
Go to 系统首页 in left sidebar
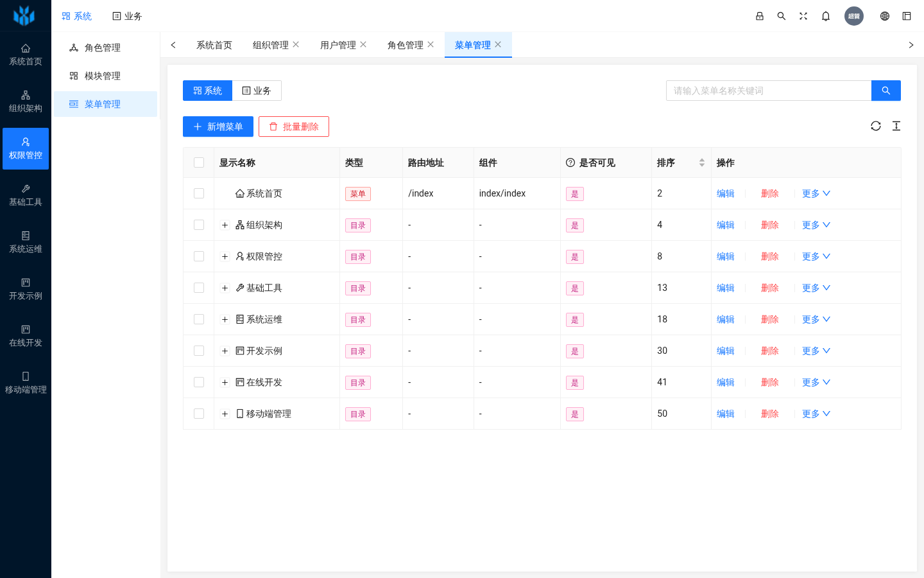(26, 55)
